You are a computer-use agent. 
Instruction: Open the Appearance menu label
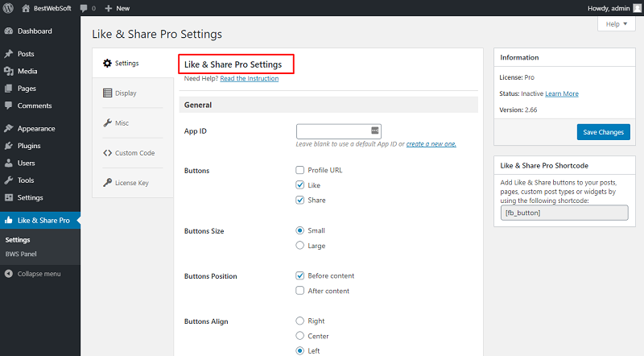tap(36, 129)
